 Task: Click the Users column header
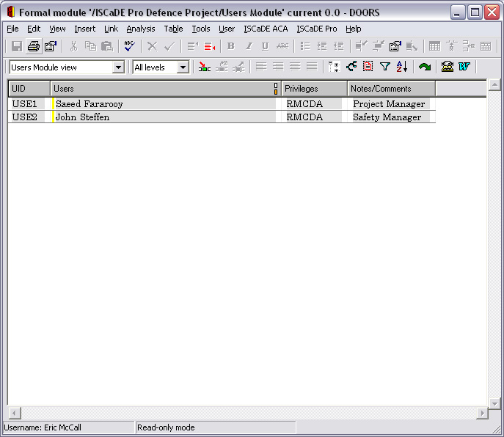166,89
